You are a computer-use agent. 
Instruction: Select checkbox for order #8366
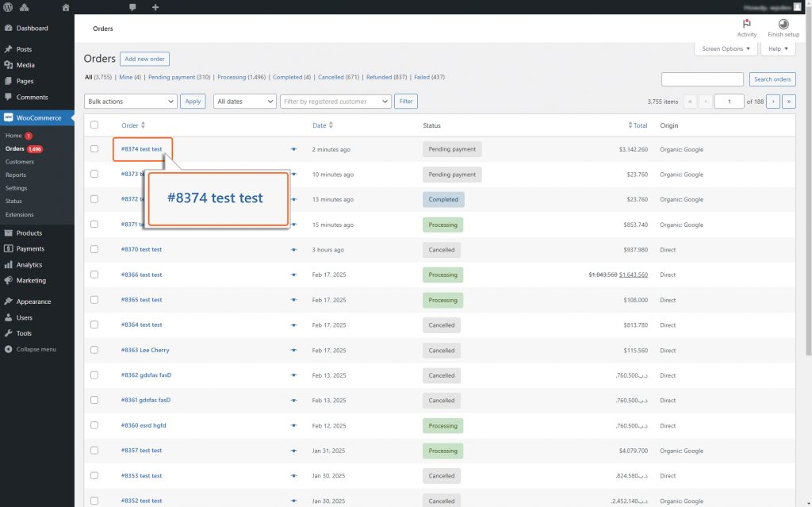(94, 275)
